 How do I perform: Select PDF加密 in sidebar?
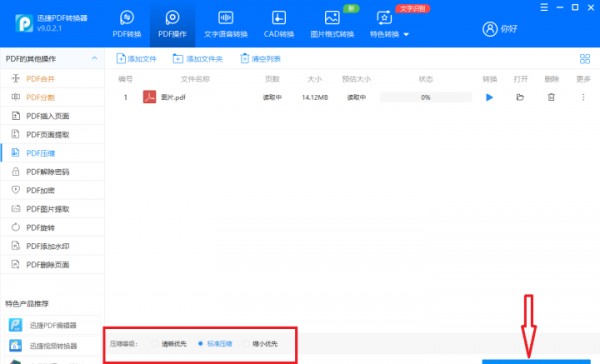pos(52,190)
